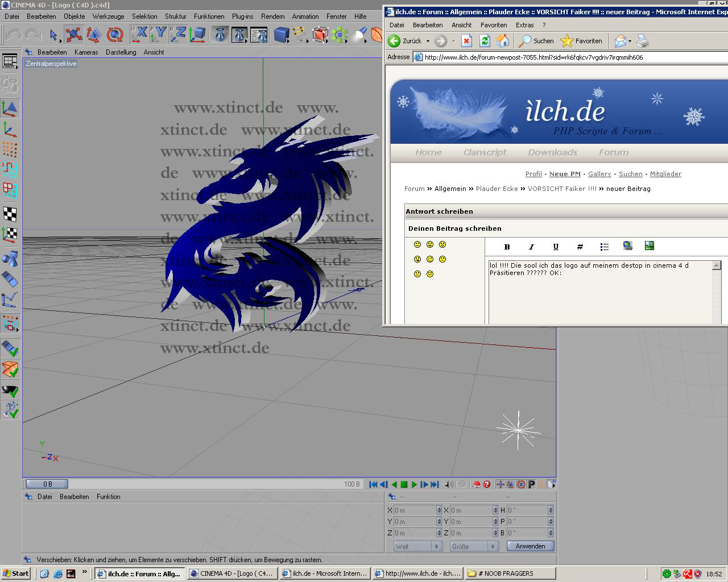
Task: Open the mail button dropdown in IE
Action: [630, 41]
